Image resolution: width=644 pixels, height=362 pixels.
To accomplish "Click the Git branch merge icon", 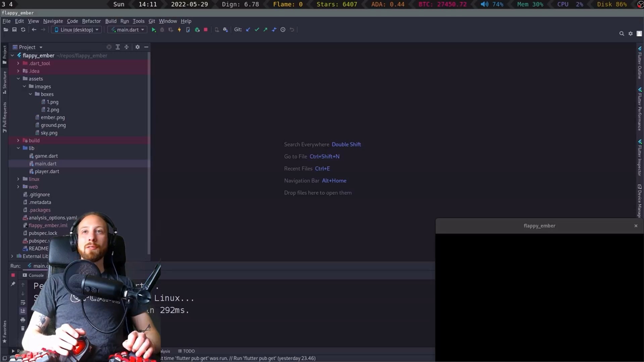I will [x=274, y=30].
